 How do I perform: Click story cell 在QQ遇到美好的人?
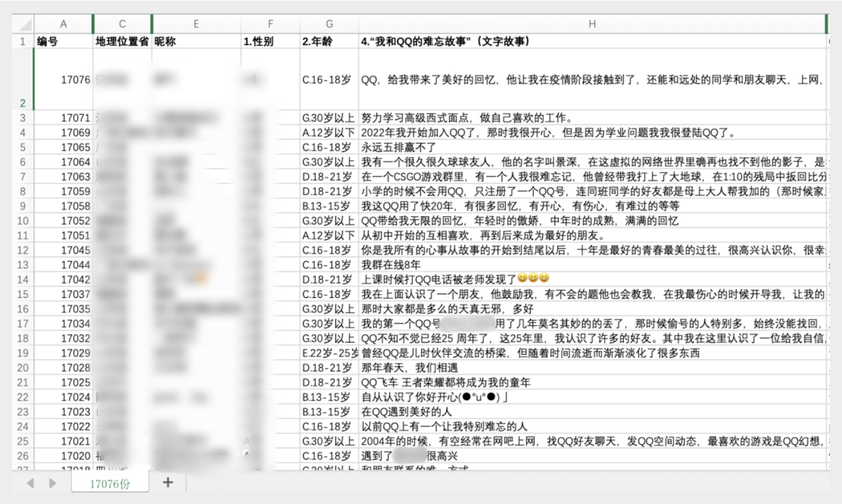click(x=592, y=411)
